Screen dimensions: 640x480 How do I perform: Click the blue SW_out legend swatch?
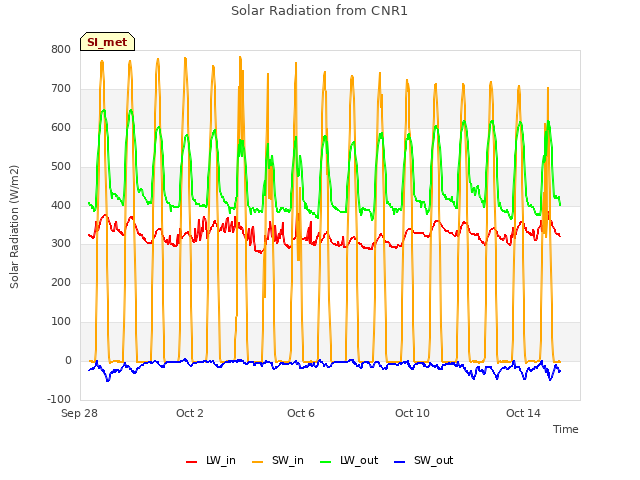click(400, 462)
